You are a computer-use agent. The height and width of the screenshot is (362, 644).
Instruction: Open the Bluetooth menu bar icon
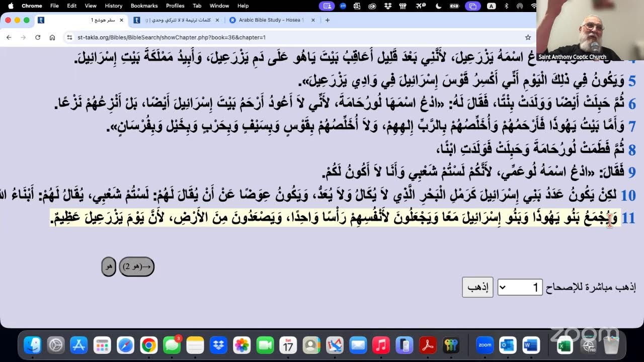click(x=506, y=6)
